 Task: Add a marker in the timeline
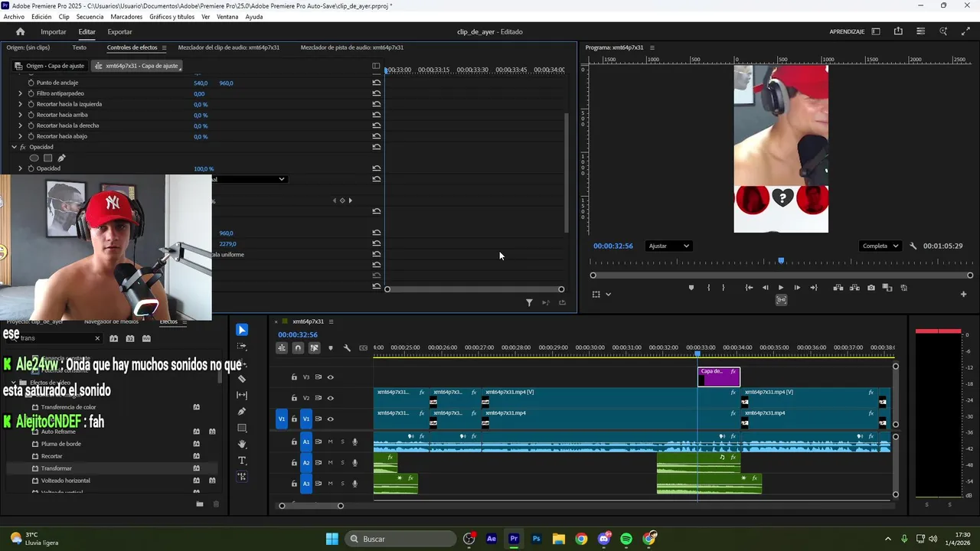[331, 348]
